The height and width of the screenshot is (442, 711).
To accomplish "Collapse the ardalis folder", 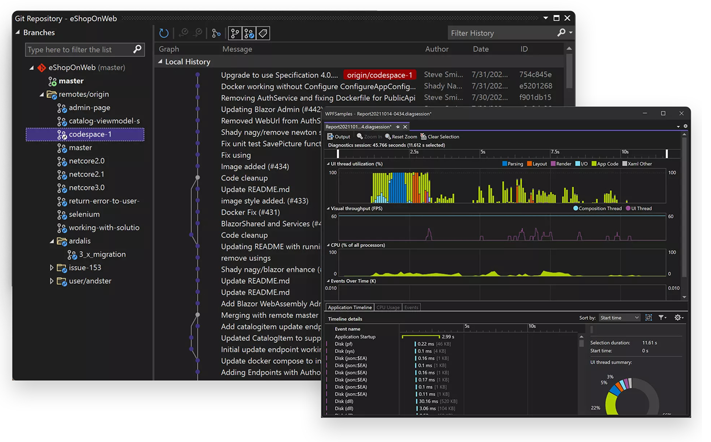I will pos(52,241).
